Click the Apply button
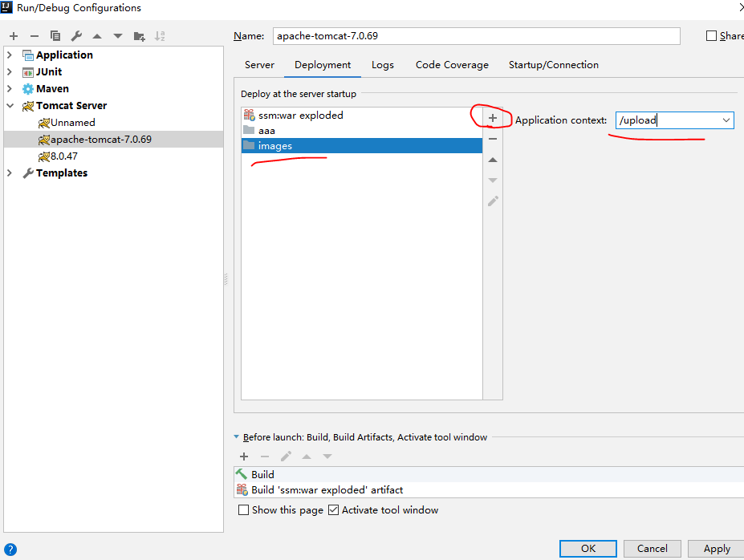 click(717, 549)
